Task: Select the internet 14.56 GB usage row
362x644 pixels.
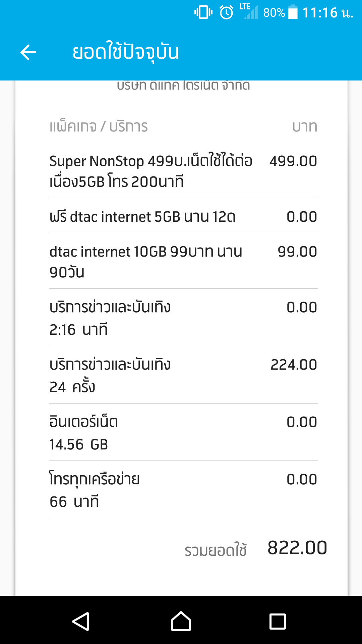Action: [183, 433]
